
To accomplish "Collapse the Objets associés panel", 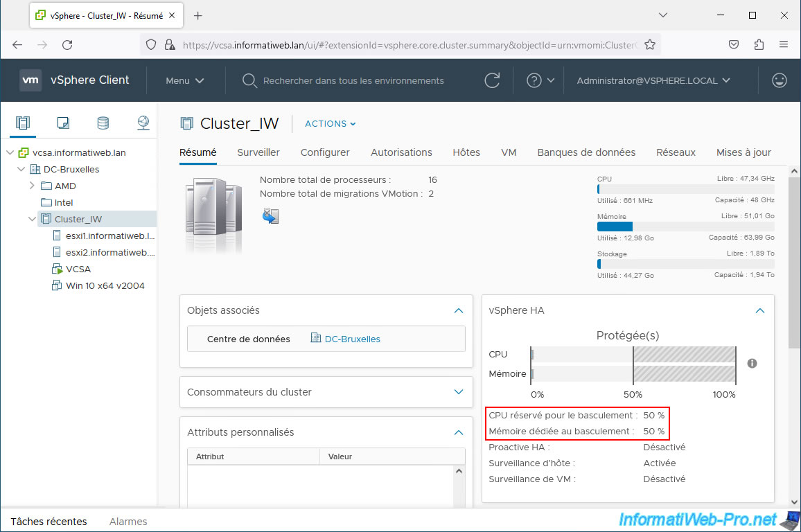I will click(459, 310).
